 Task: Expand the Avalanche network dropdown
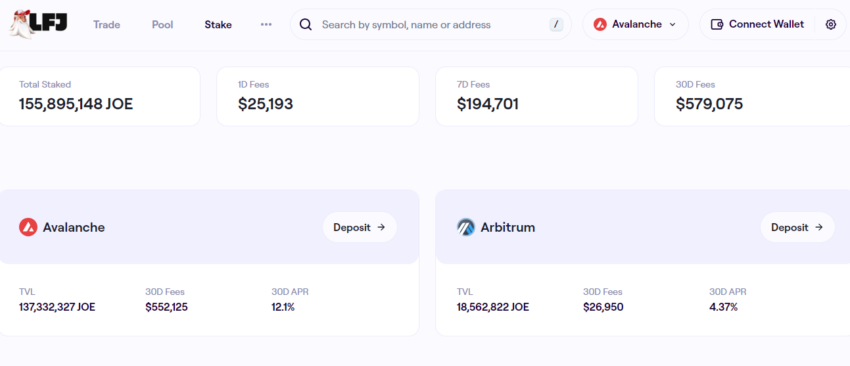point(635,24)
